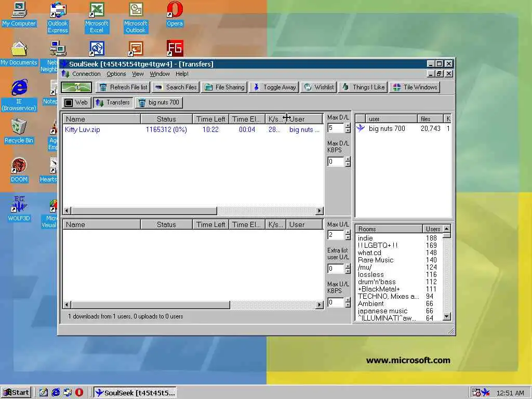Switch to big nuts 700 tab
This screenshot has height=399, width=532.
pos(159,102)
